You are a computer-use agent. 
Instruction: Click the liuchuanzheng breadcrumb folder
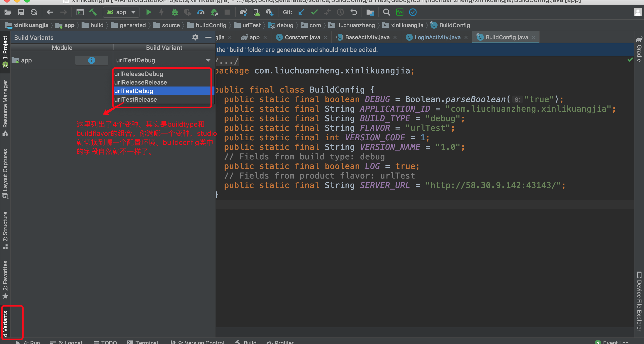(356, 25)
